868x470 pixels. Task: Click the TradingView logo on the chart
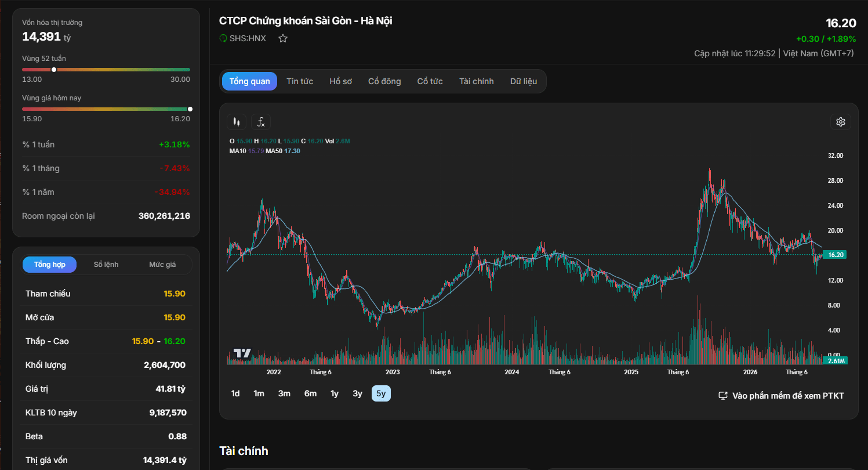(242, 353)
